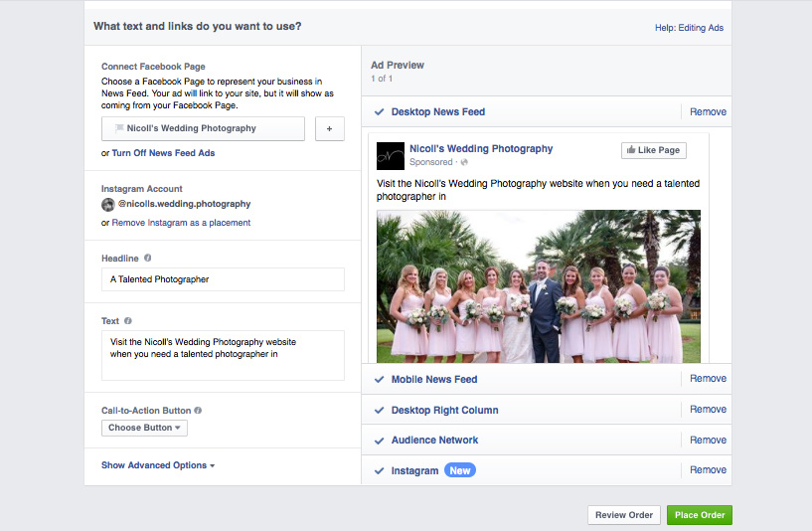Screen dimensions: 812x531
Task: Expand Show Advanced Options
Action: click(x=158, y=465)
